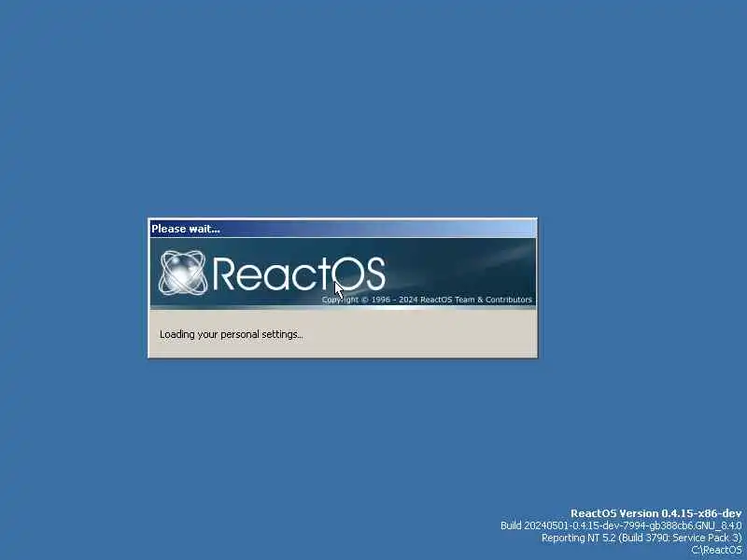The width and height of the screenshot is (747, 560).
Task: Click the Build 20240501 version line
Action: (621, 525)
